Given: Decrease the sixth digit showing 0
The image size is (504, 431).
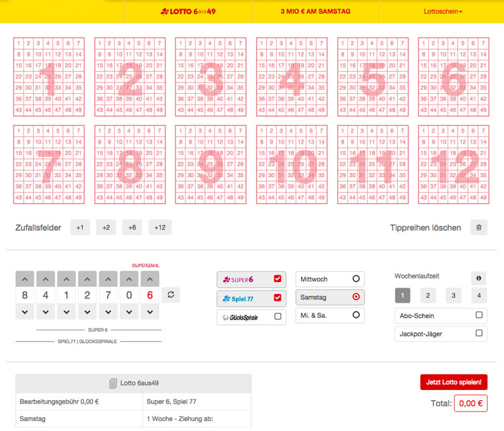Looking at the screenshot, I should (x=129, y=312).
